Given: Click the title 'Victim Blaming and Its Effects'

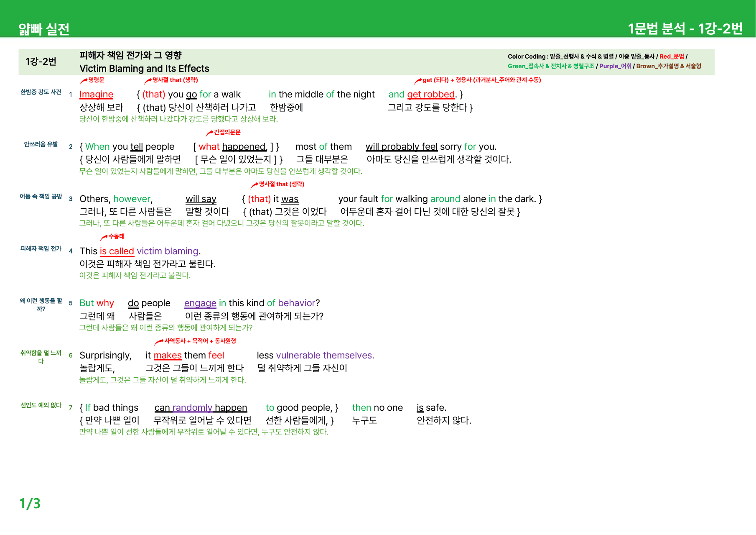Looking at the screenshot, I should [144, 69].
